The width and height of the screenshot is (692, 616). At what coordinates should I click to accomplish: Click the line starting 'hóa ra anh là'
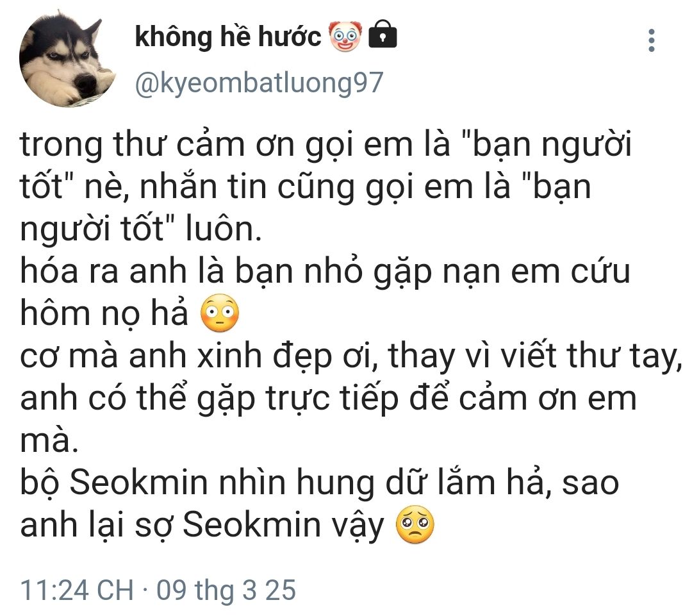click(x=325, y=271)
